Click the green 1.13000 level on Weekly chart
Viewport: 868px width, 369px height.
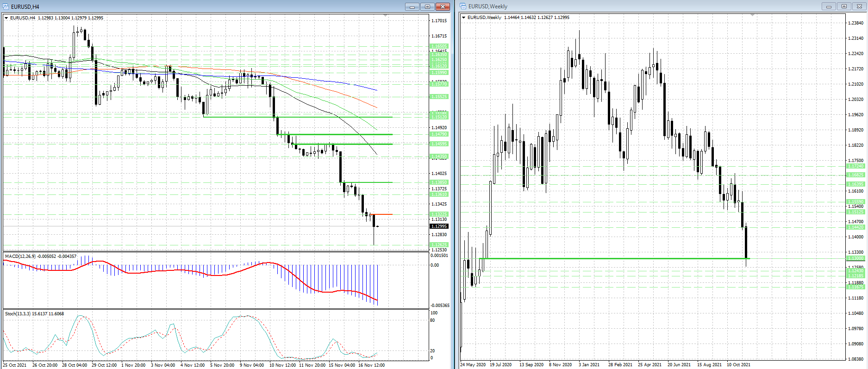click(856, 258)
